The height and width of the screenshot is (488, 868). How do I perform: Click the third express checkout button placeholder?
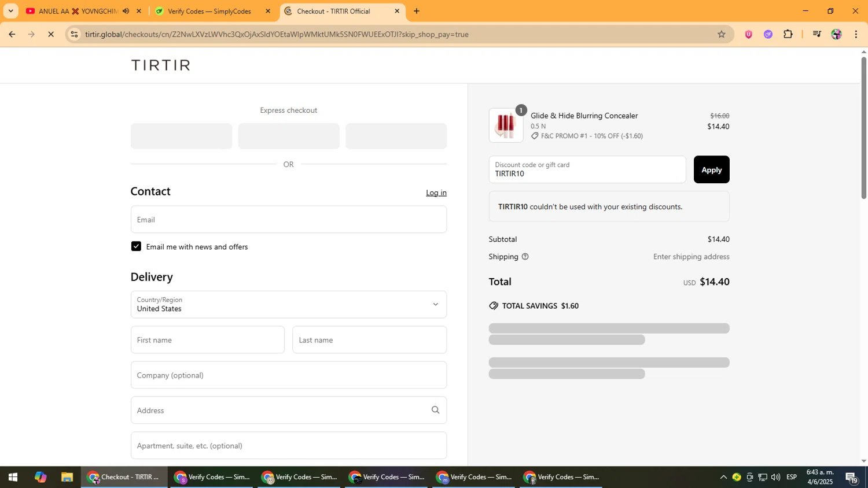click(396, 136)
